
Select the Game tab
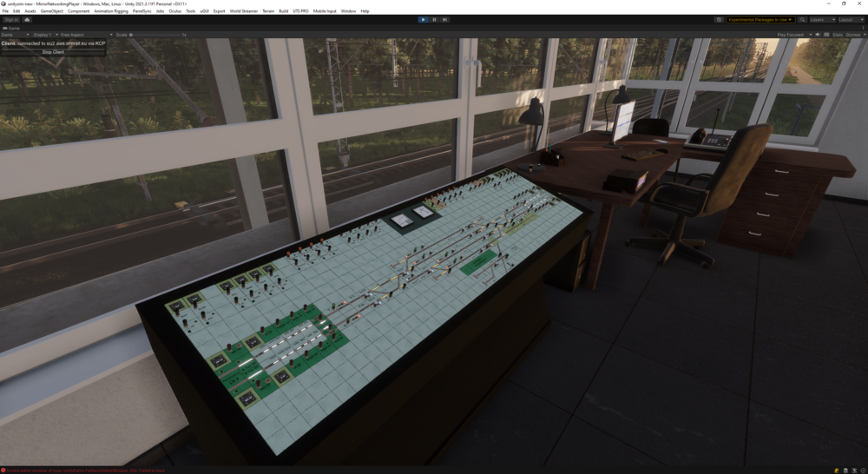coord(11,28)
